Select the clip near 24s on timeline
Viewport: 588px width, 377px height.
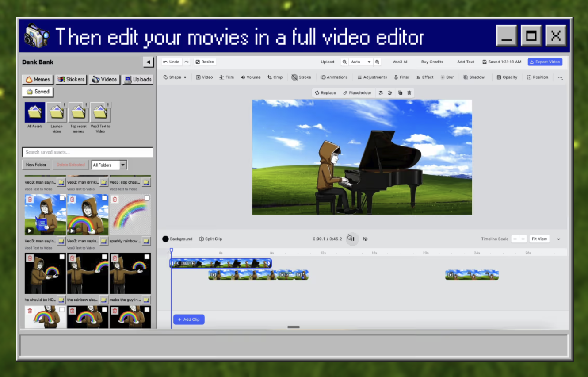[472, 275]
